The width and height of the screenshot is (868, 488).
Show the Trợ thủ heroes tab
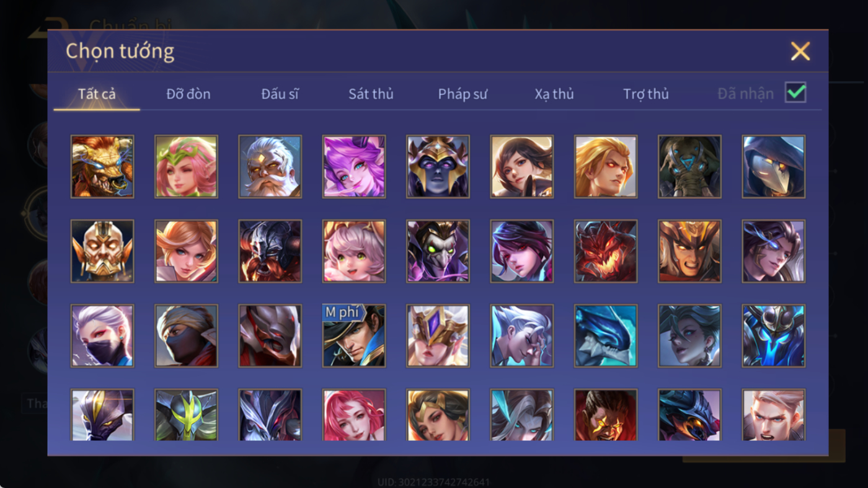coord(646,94)
